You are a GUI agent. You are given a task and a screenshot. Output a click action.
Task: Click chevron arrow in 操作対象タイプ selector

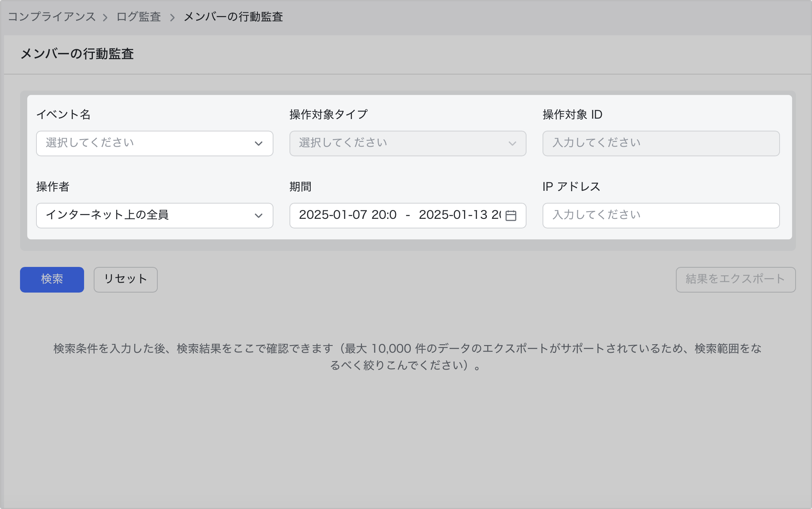pyautogui.click(x=512, y=143)
